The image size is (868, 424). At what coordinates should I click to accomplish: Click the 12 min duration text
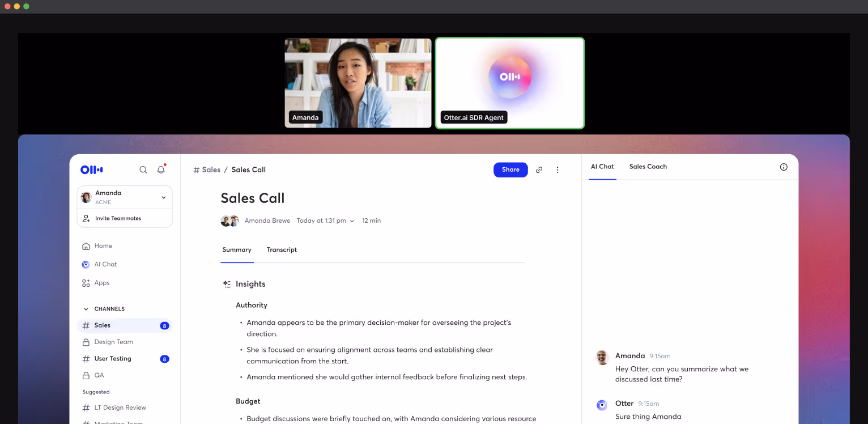(x=372, y=221)
